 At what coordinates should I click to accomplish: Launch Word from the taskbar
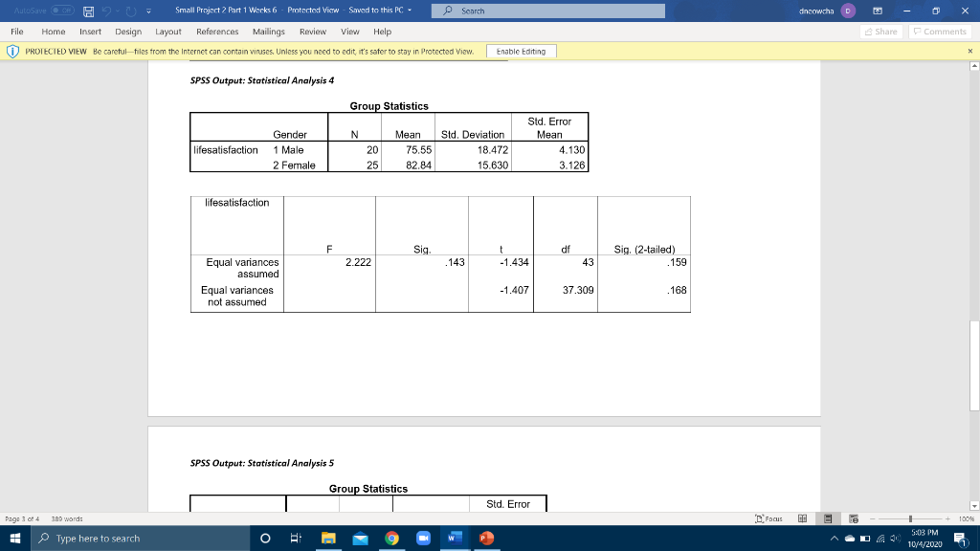(x=453, y=539)
